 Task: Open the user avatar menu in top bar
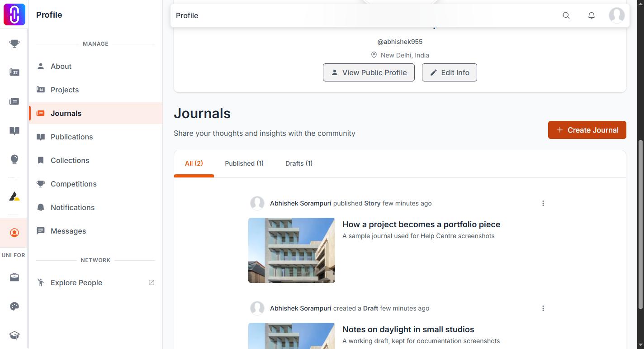click(617, 15)
